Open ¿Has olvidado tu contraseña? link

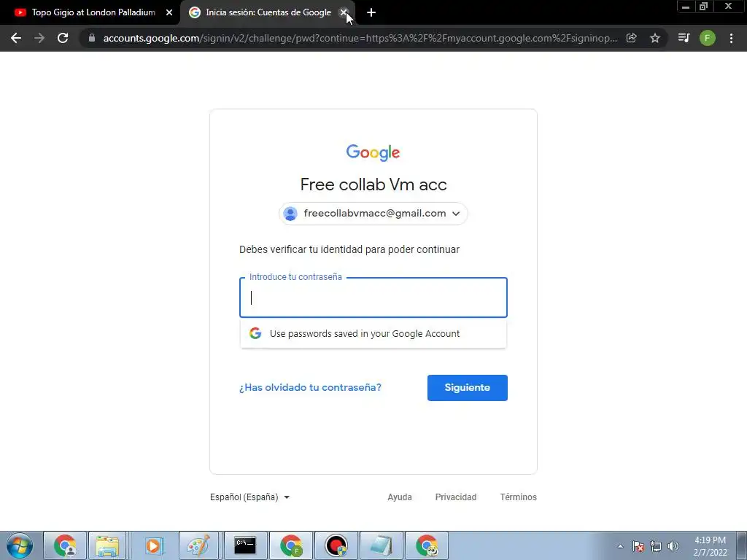tap(310, 387)
